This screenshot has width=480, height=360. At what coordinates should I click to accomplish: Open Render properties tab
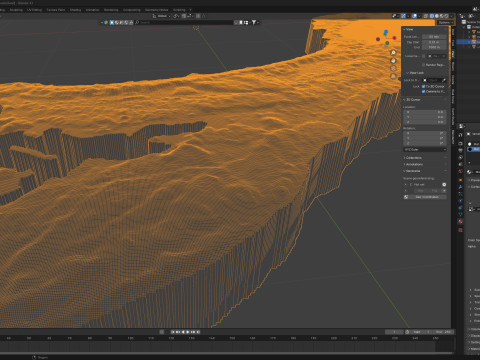(x=460, y=144)
